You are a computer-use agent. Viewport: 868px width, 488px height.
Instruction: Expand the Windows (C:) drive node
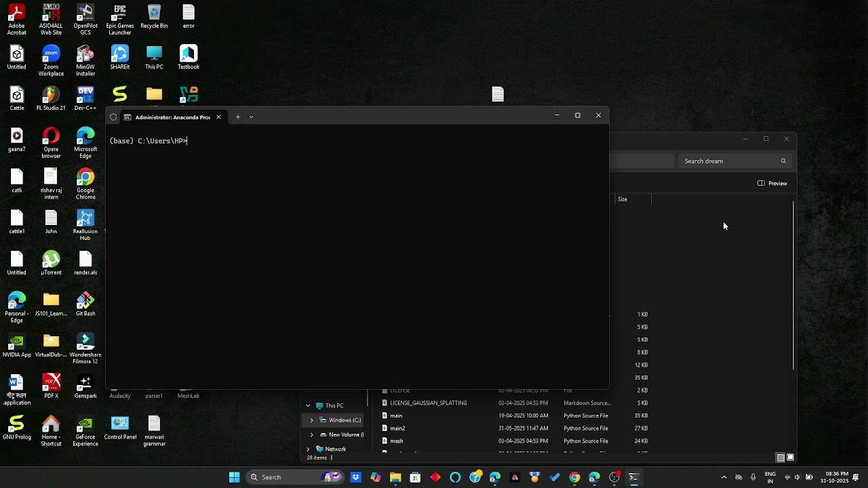click(311, 420)
